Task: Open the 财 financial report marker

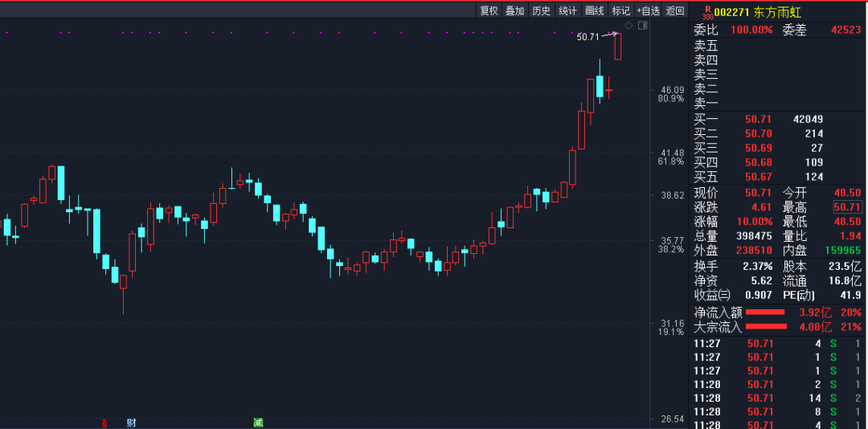Action: click(x=131, y=423)
